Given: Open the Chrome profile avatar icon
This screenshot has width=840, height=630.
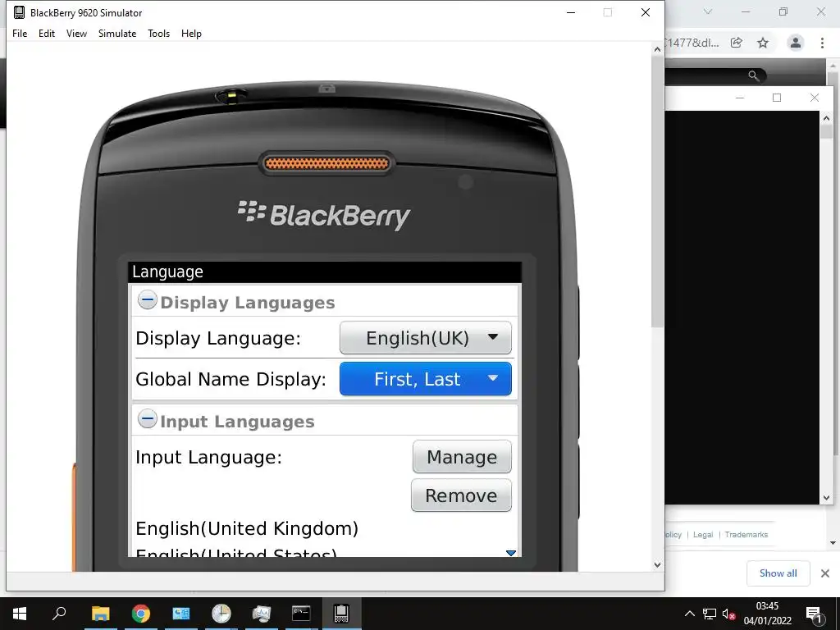Looking at the screenshot, I should pyautogui.click(x=796, y=43).
